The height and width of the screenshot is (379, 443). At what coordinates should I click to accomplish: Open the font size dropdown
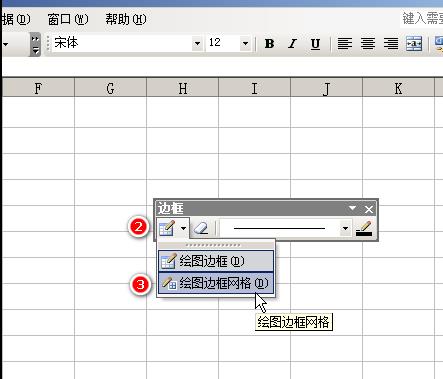[x=246, y=43]
